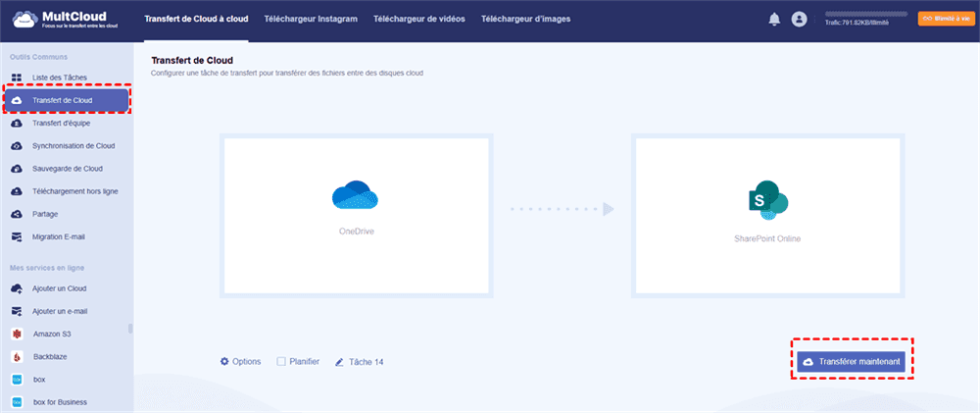Viewport: 980px width, 413px height.
Task: Click the orange Illimité à vie button
Action: (946, 19)
